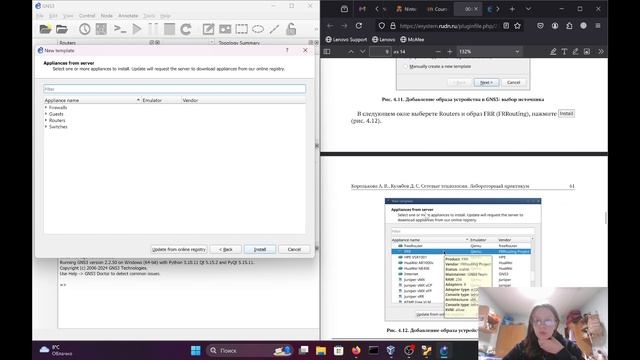
Task: Click the Firefox back navigation arrow
Action: [330, 26]
